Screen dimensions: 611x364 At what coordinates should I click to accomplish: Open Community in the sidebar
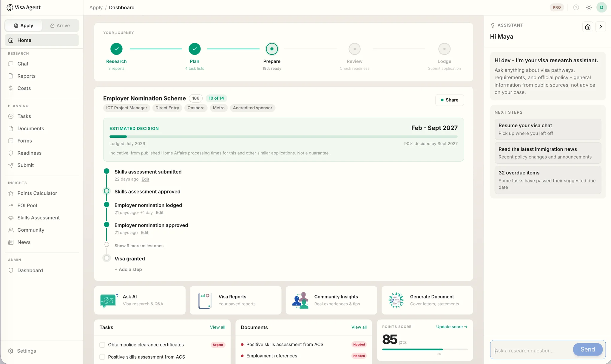42,230
